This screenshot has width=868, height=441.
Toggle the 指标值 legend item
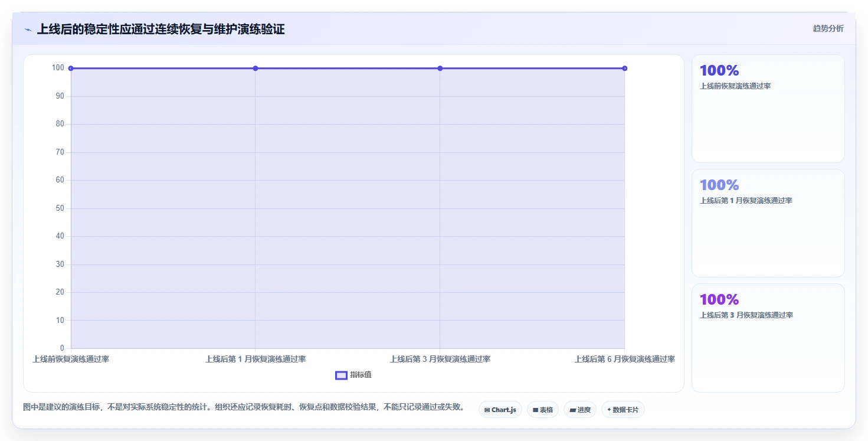(353, 375)
